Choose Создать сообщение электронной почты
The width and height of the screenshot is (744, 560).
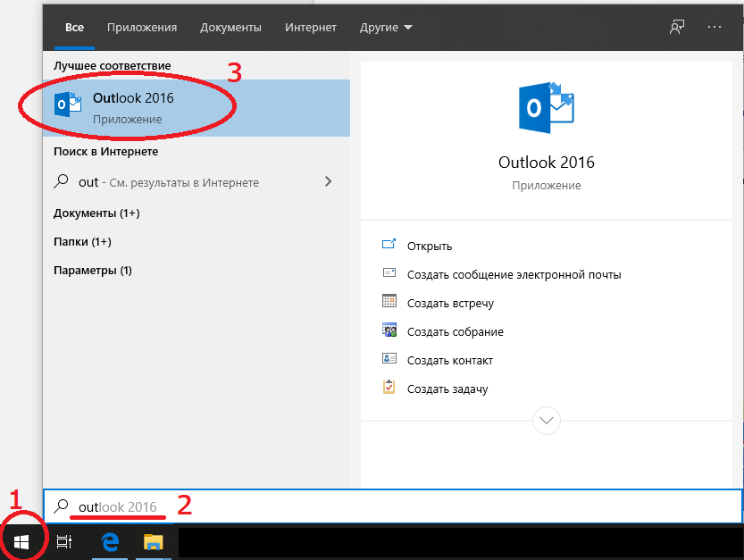[514, 274]
